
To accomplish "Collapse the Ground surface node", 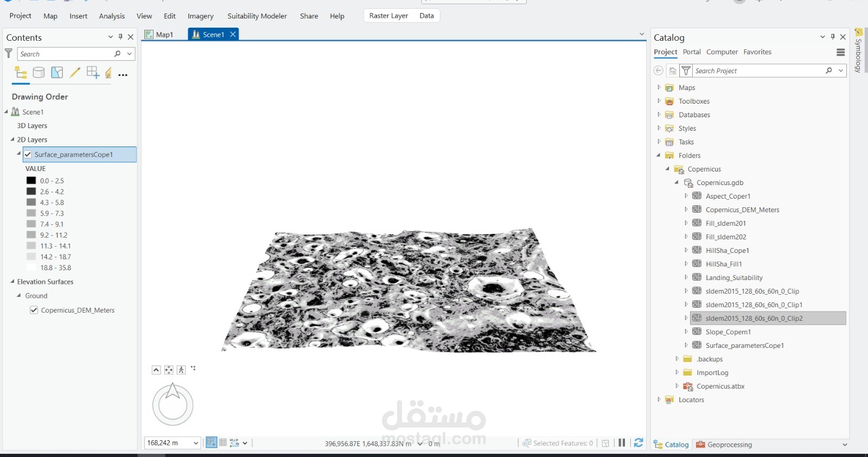I will 19,295.
